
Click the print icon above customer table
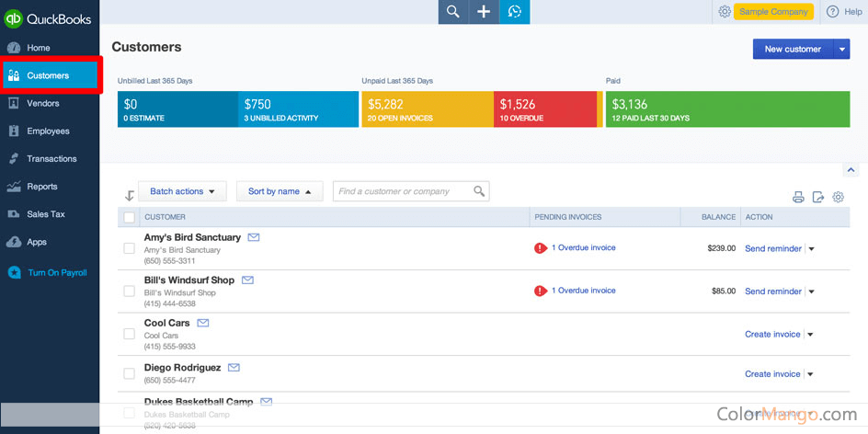798,197
